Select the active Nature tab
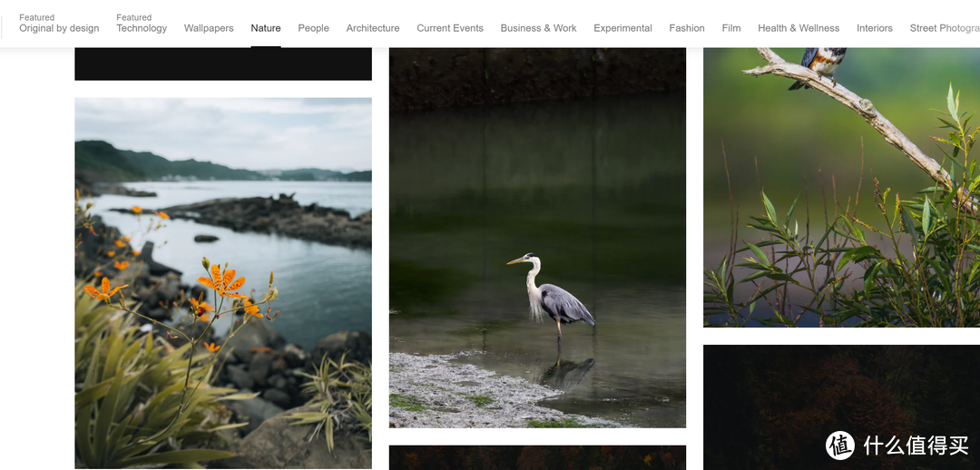The width and height of the screenshot is (980, 470). click(x=266, y=28)
